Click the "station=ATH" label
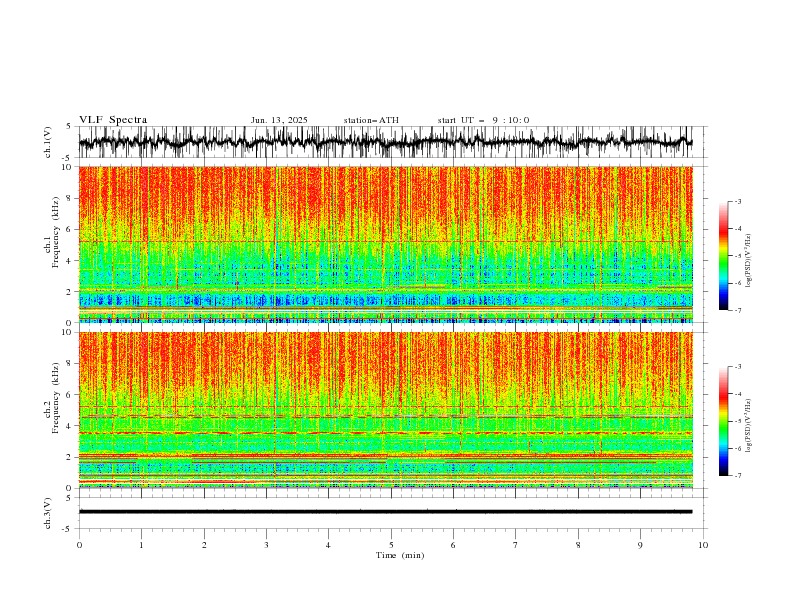792x612 pixels. [371, 120]
